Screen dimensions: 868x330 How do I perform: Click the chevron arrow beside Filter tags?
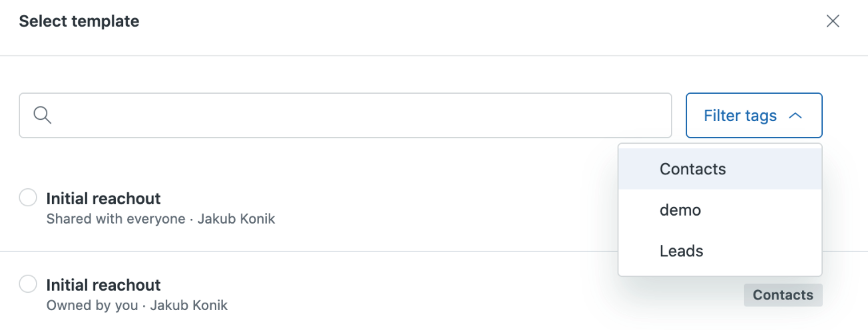(x=795, y=116)
